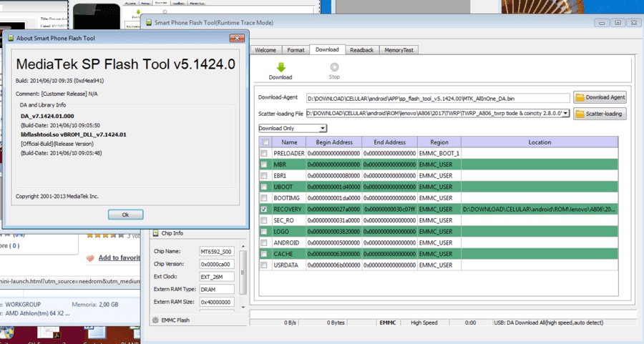
Task: Check the USRDATA partition checkbox
Action: pos(264,265)
